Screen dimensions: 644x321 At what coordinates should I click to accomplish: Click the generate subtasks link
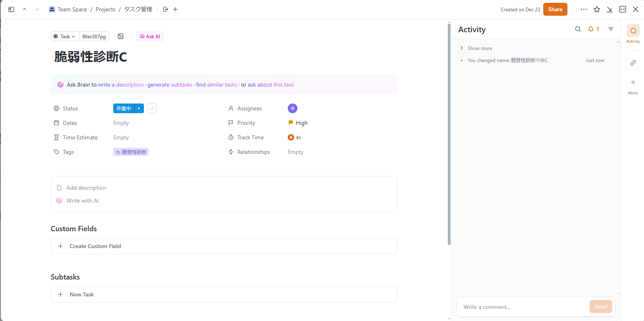(170, 85)
